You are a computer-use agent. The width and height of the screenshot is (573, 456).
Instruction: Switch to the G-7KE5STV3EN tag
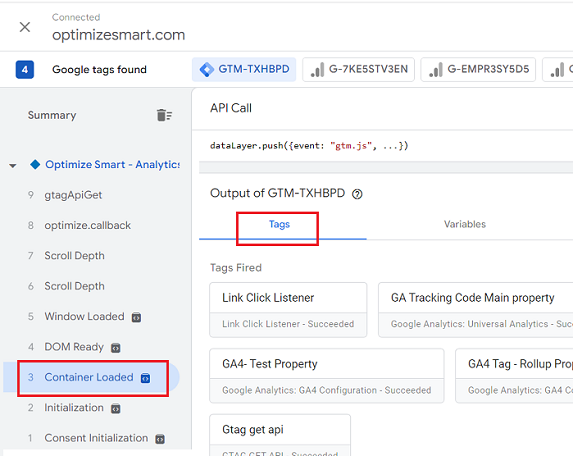pos(358,69)
